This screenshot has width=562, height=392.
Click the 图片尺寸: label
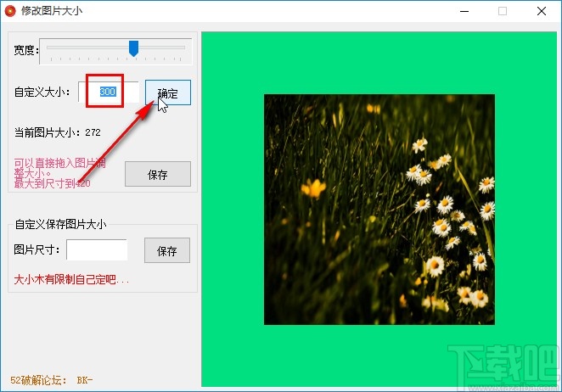point(37,249)
